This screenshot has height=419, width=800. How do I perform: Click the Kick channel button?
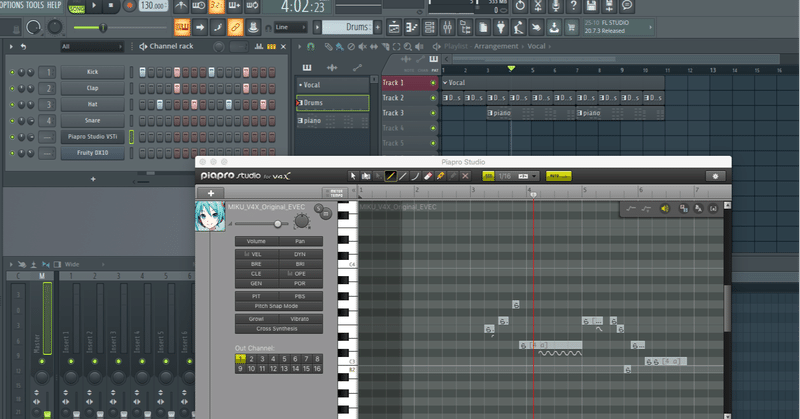(92, 72)
